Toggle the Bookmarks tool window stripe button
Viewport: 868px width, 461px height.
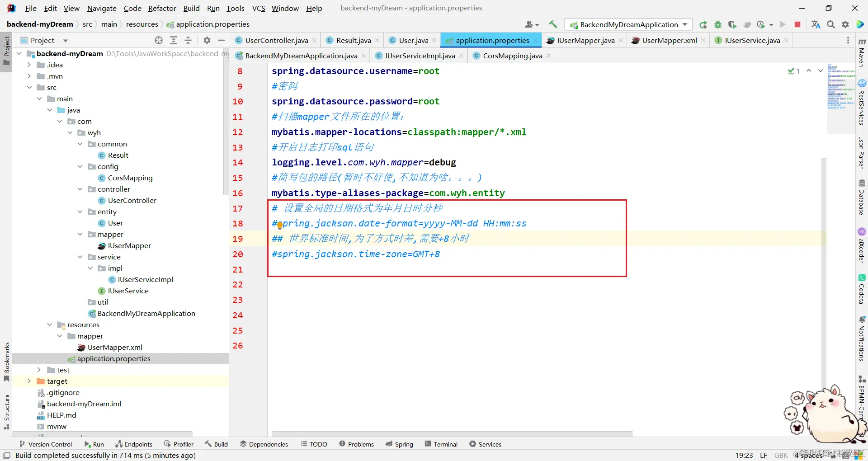6,362
